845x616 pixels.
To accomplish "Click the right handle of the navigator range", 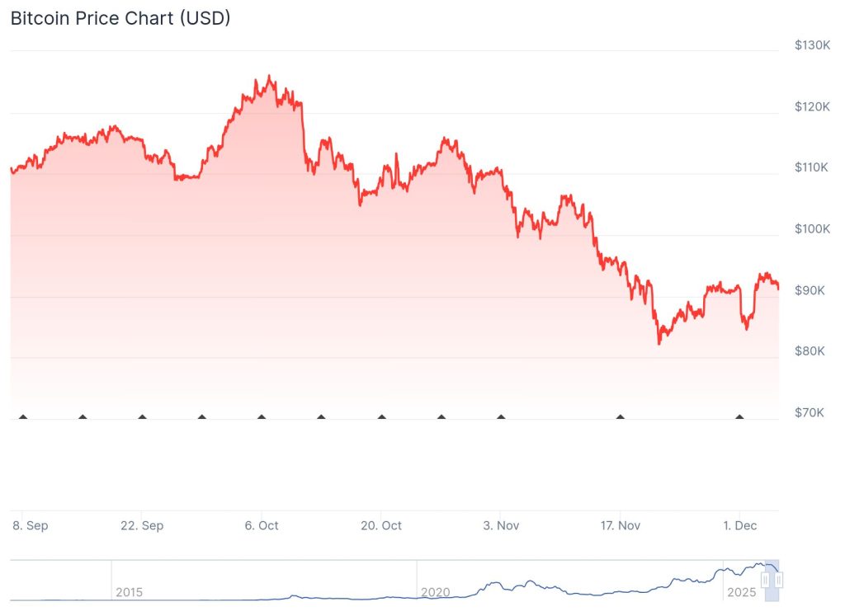I will [x=777, y=580].
